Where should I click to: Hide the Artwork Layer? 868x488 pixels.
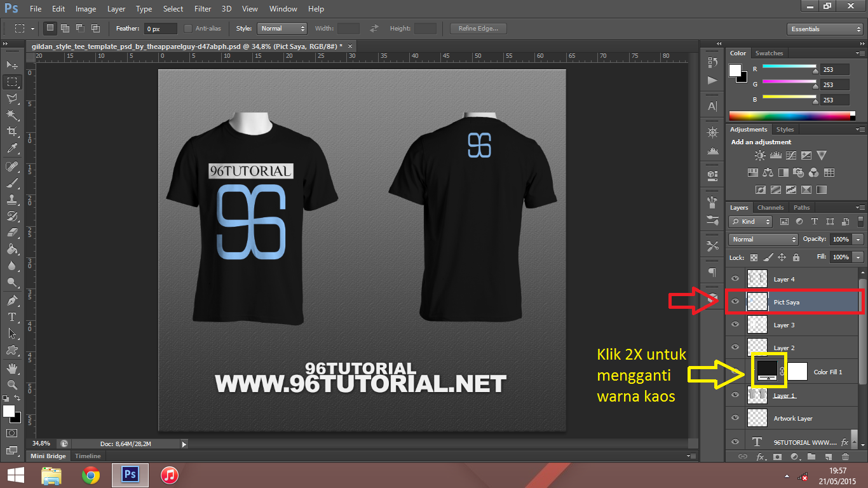coord(735,418)
